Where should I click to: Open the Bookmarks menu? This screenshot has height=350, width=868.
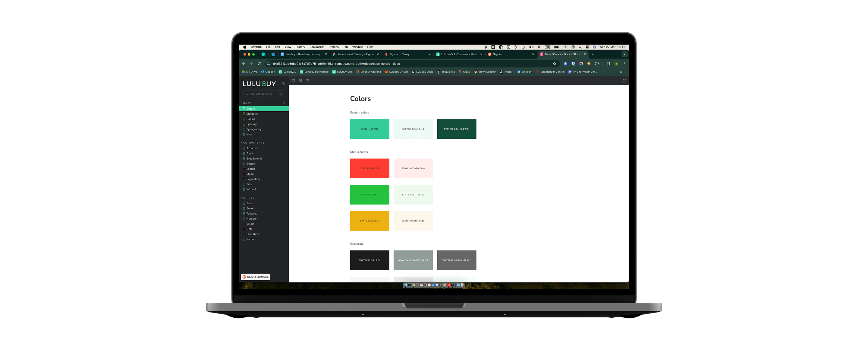tap(317, 47)
